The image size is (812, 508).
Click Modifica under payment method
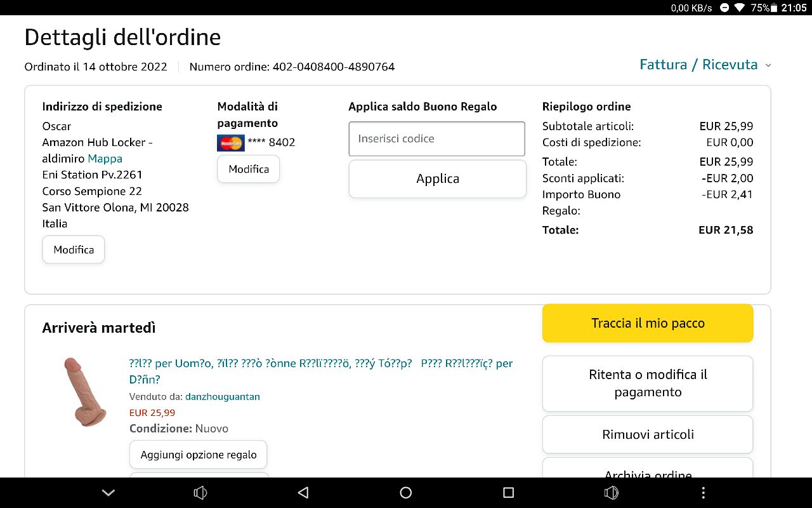tap(249, 169)
